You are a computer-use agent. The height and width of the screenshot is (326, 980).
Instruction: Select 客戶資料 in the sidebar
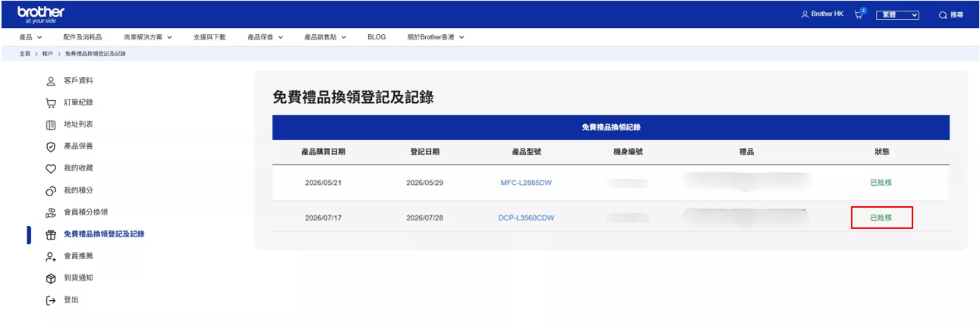pos(78,81)
